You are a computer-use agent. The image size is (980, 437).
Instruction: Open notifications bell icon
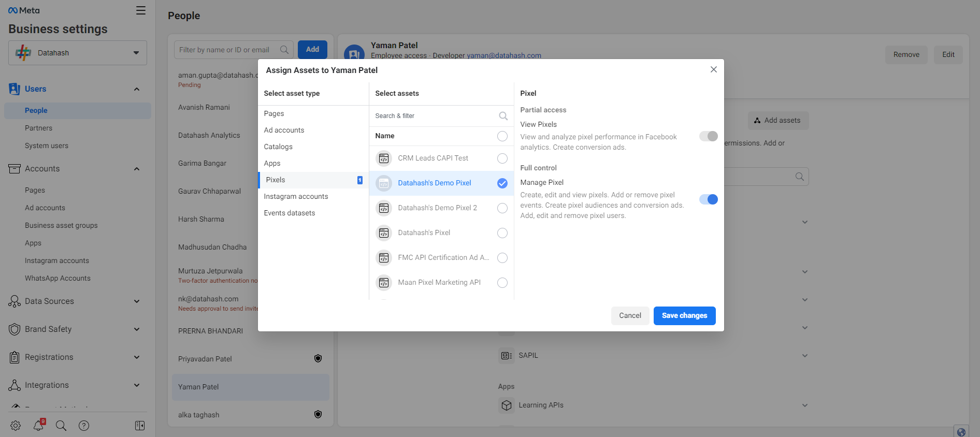coord(39,425)
